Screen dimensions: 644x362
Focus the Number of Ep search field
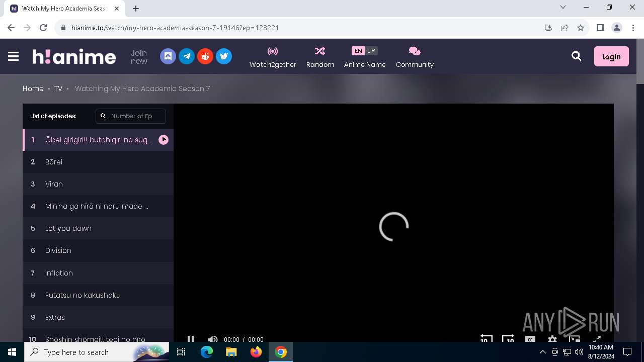pos(131,116)
